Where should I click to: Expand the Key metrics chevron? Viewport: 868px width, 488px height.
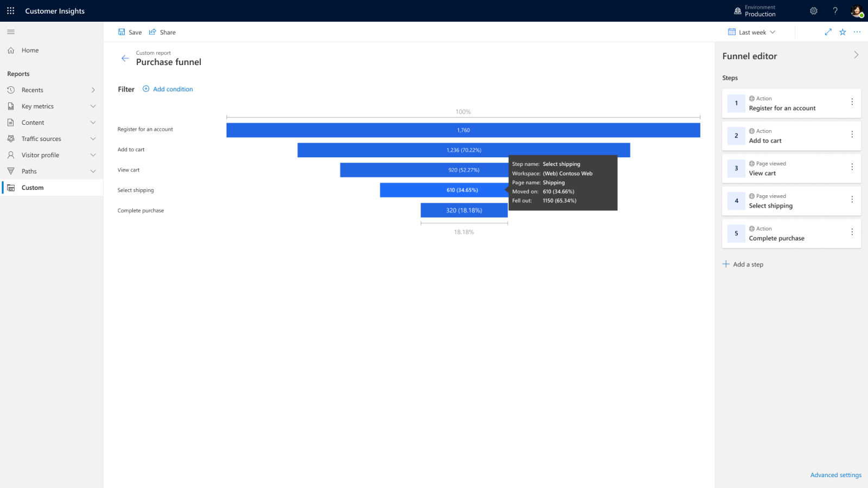(x=93, y=106)
